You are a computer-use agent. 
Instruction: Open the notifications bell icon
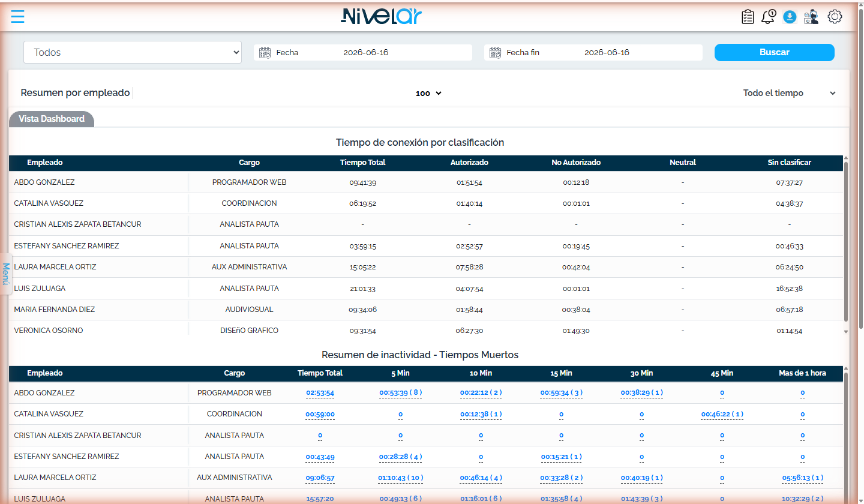[769, 17]
